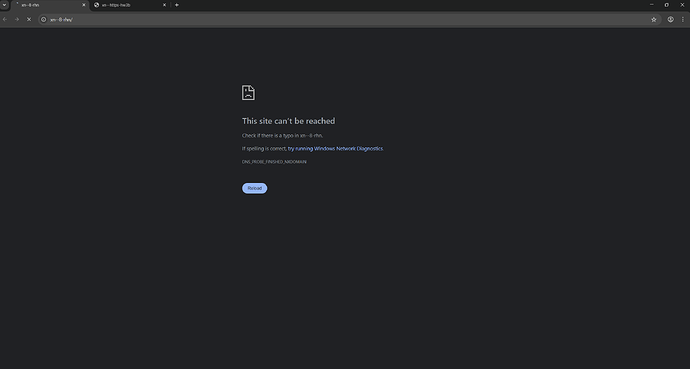Close the second browser tab
This screenshot has height=369, width=690.
pyautogui.click(x=164, y=5)
